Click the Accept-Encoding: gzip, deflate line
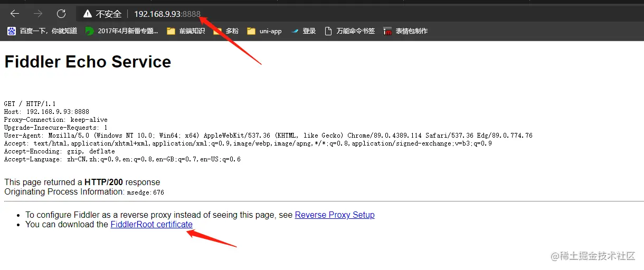The width and height of the screenshot is (644, 270). pyautogui.click(x=60, y=151)
